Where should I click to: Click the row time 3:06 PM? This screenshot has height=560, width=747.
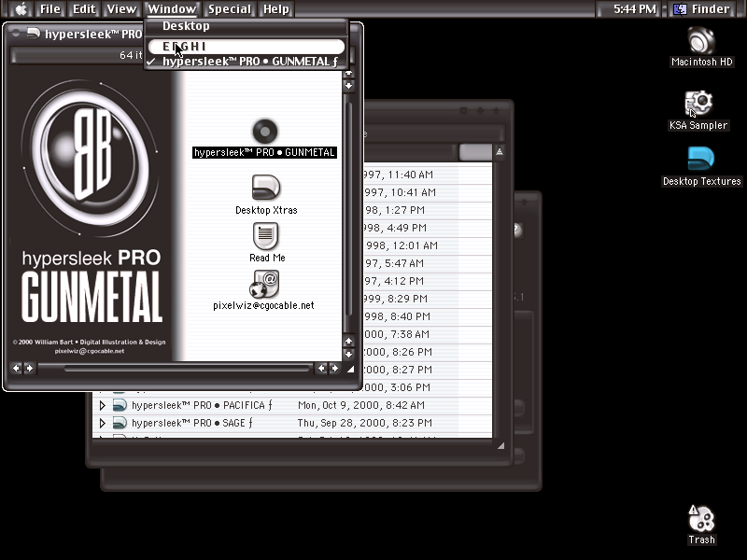click(410, 387)
